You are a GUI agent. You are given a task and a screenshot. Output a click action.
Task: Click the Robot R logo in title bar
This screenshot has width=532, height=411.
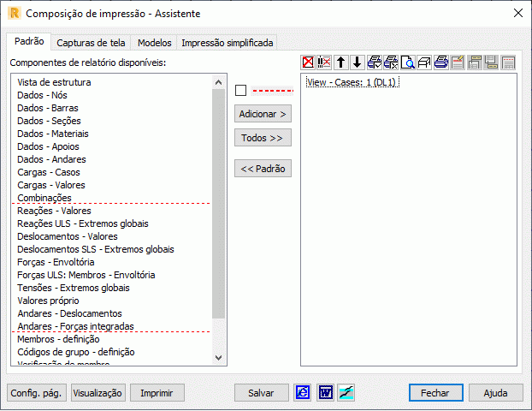click(15, 14)
